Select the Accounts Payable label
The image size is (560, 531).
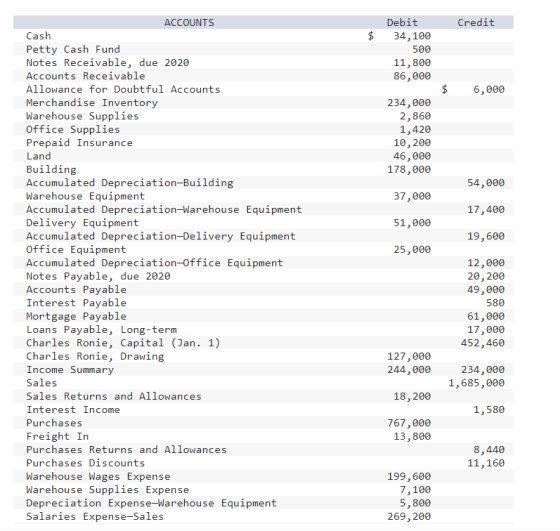(76, 290)
